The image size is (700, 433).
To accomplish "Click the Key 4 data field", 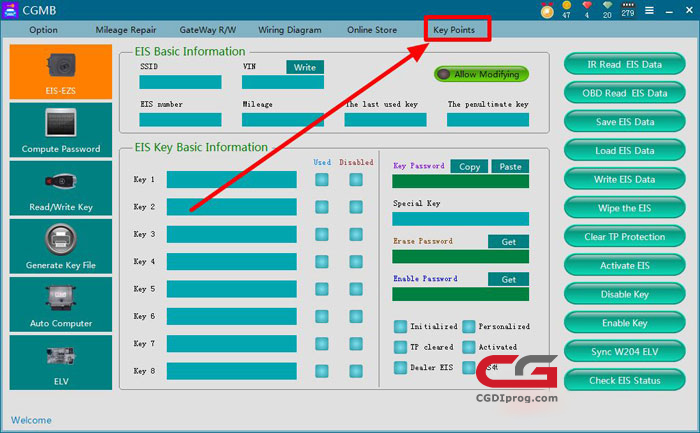I will (x=232, y=262).
